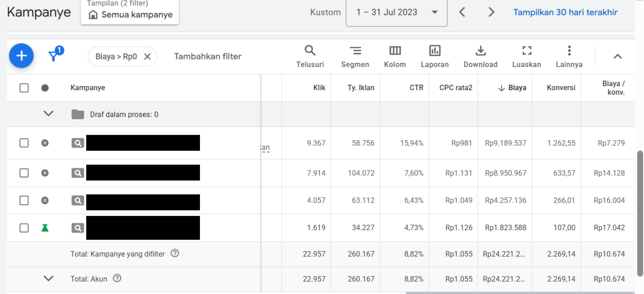Screen dimensions: 644x294
Task: Toggle the select-all campaigns checkbox
Action: (24, 88)
